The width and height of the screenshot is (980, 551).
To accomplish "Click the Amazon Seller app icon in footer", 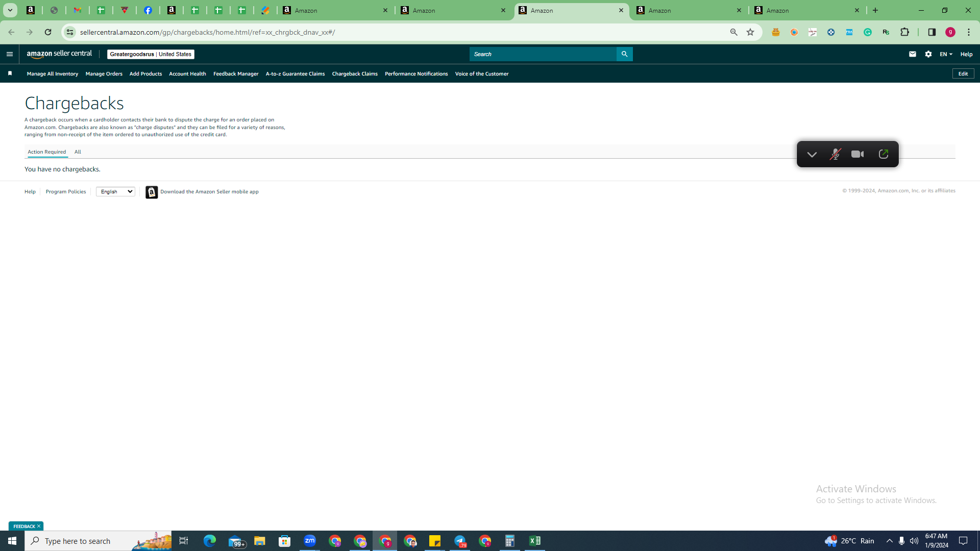I will point(152,192).
